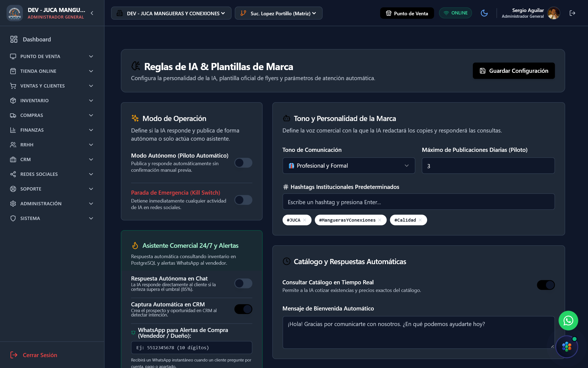Enable Modo Autónomo (Piloto Automático) switch
This screenshot has height=368, width=588.
coord(243,163)
